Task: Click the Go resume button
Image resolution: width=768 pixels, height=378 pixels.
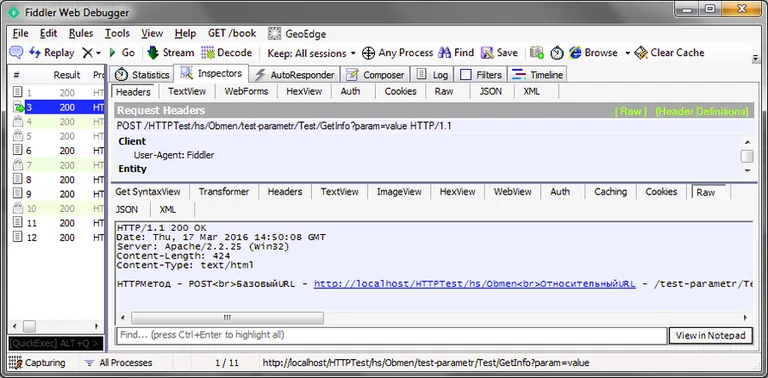Action: coord(121,52)
